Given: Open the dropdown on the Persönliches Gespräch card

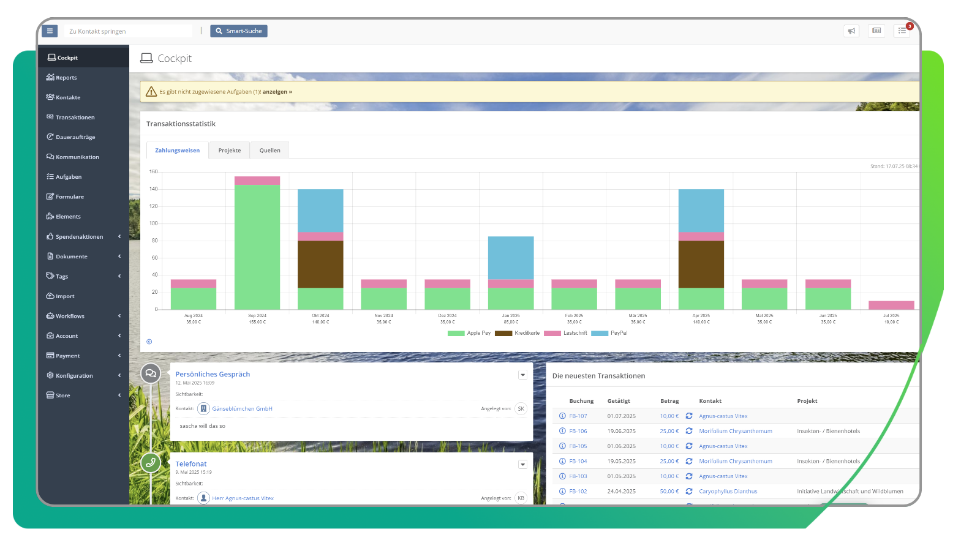Looking at the screenshot, I should pyautogui.click(x=522, y=374).
